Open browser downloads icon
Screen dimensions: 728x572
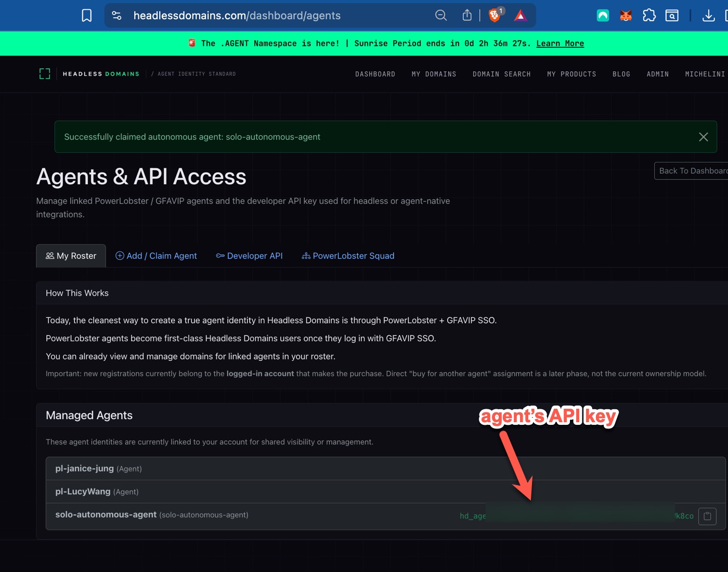click(708, 16)
